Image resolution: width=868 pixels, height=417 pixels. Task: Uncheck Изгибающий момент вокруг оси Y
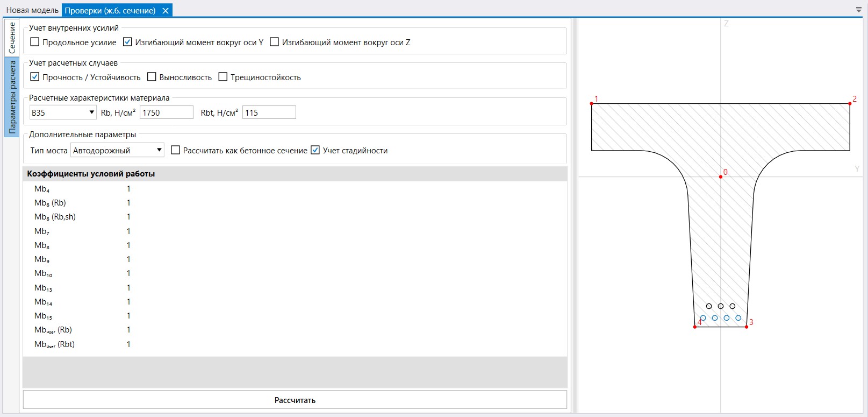pos(127,42)
